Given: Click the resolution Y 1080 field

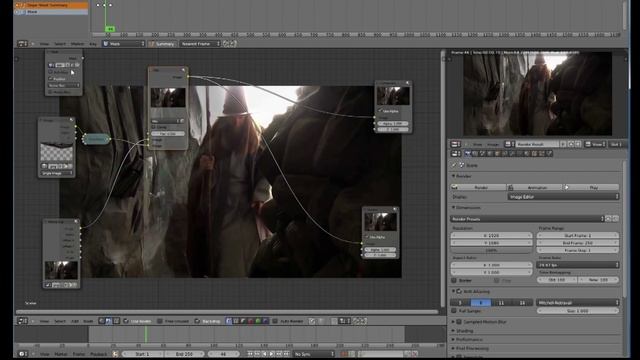Looking at the screenshot, I should coord(491,243).
